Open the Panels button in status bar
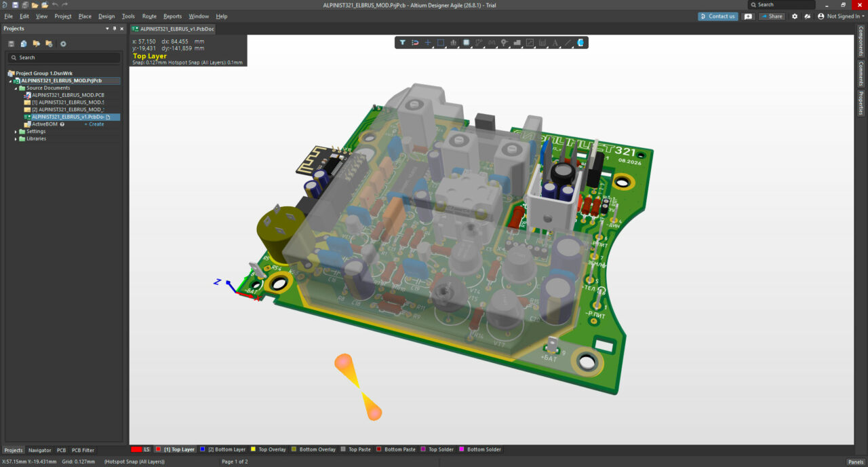Image resolution: width=868 pixels, height=467 pixels. pos(855,462)
